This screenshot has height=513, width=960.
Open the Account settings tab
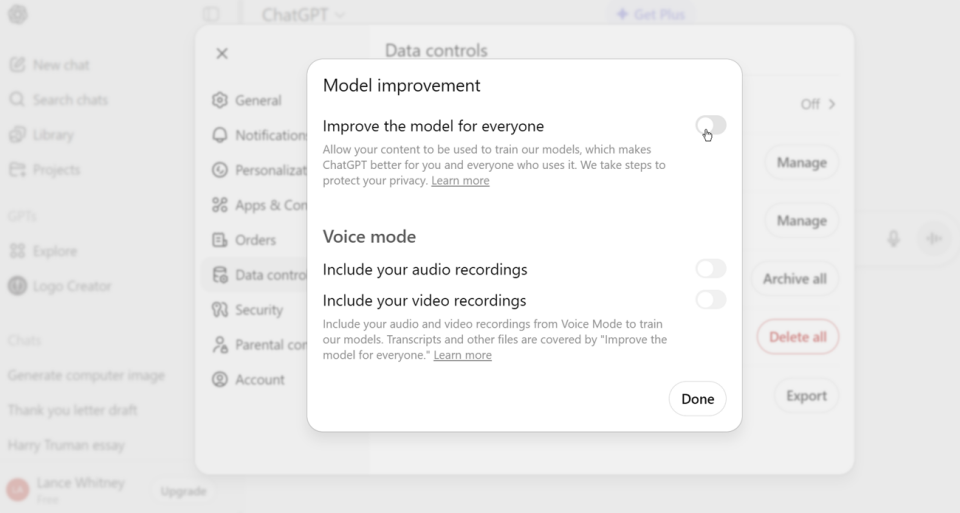(x=258, y=380)
